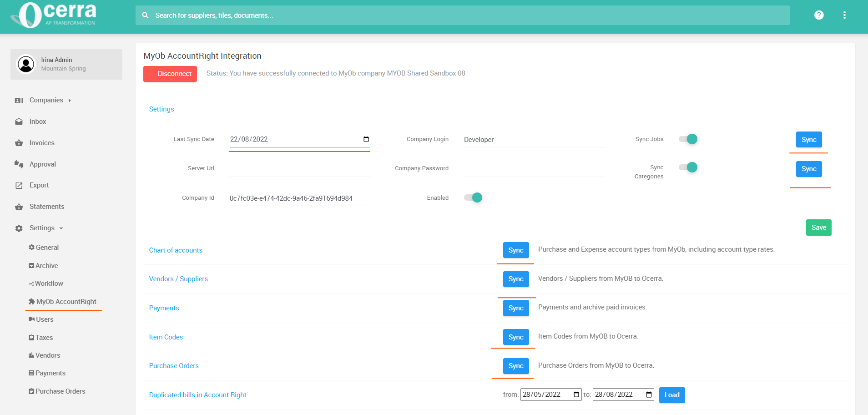Click the to date field 28/08/2022
The width and height of the screenshot is (868, 415).
click(x=623, y=395)
